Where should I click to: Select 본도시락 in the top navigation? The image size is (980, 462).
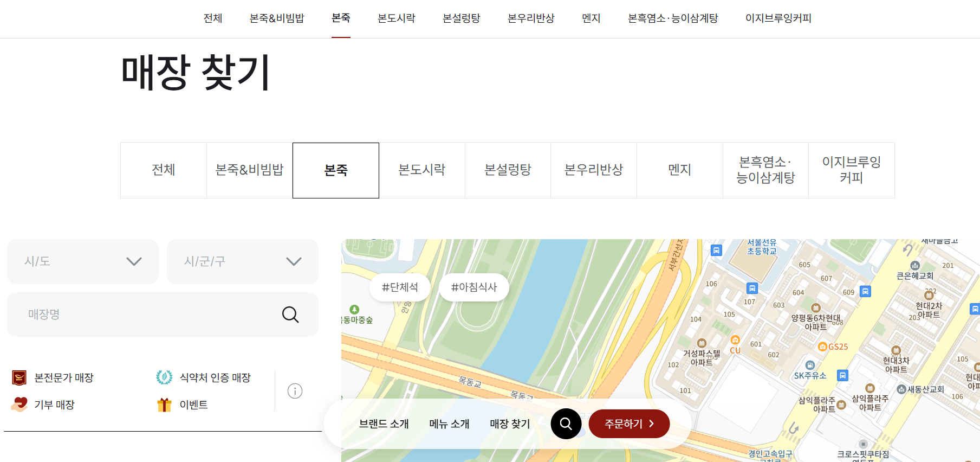[x=397, y=18]
